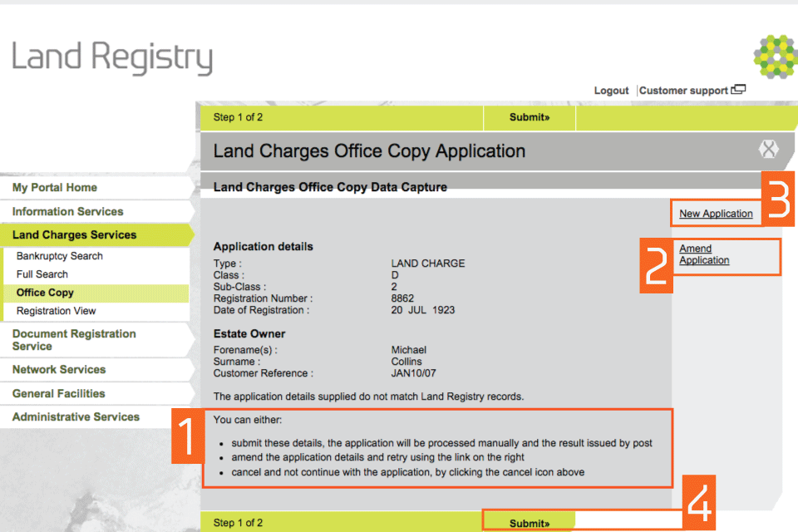This screenshot has height=532, width=798.
Task: Open My Portal Home
Action: click(x=55, y=187)
